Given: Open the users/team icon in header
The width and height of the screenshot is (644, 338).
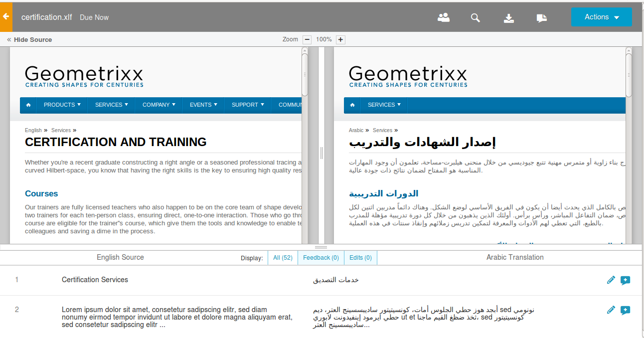Looking at the screenshot, I should [x=443, y=17].
